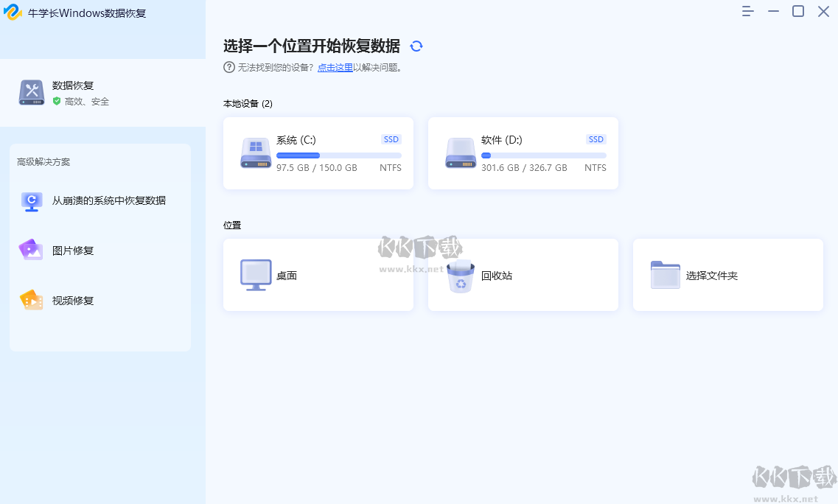838x504 pixels.
Task: Click the C: drive usage bar
Action: [x=338, y=155]
